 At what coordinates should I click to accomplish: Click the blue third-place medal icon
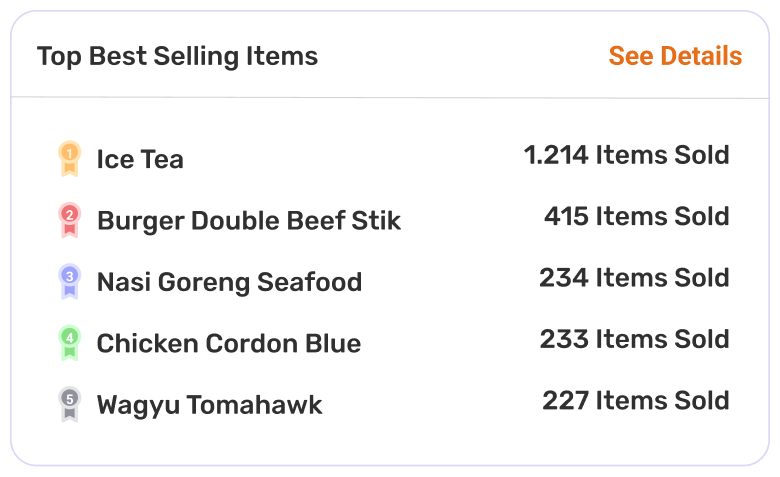69,281
